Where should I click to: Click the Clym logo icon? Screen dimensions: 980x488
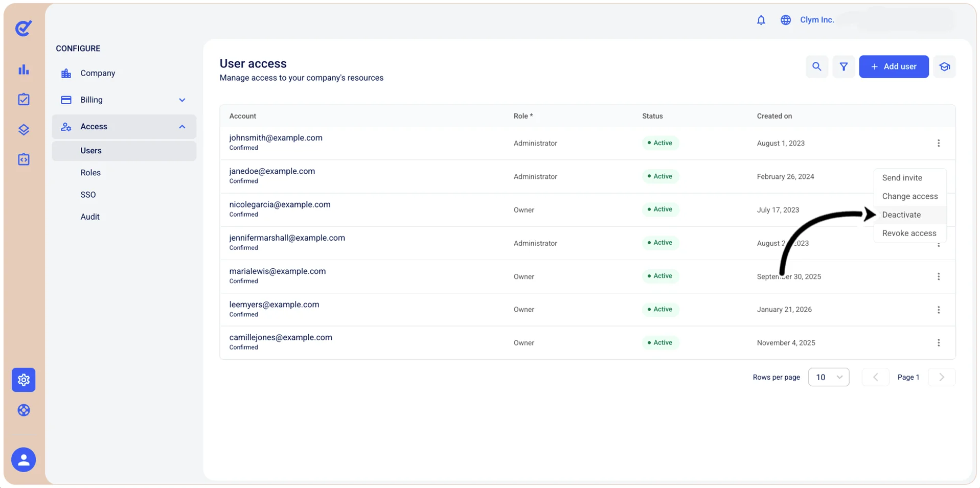[24, 28]
